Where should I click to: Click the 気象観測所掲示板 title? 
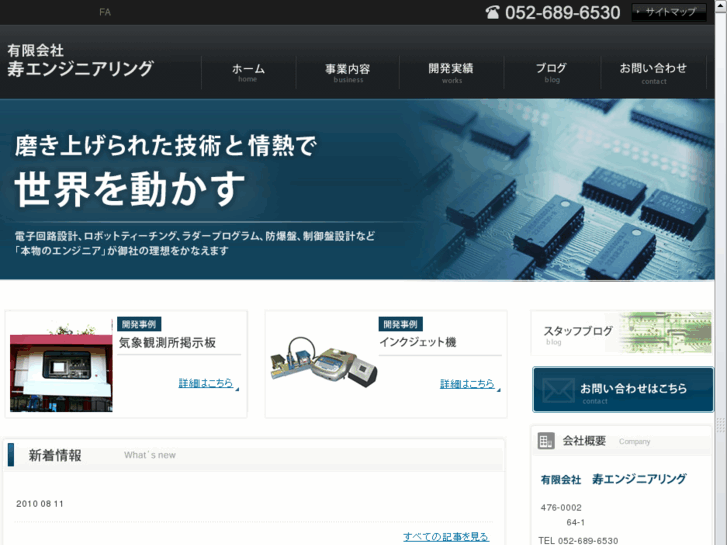(167, 343)
